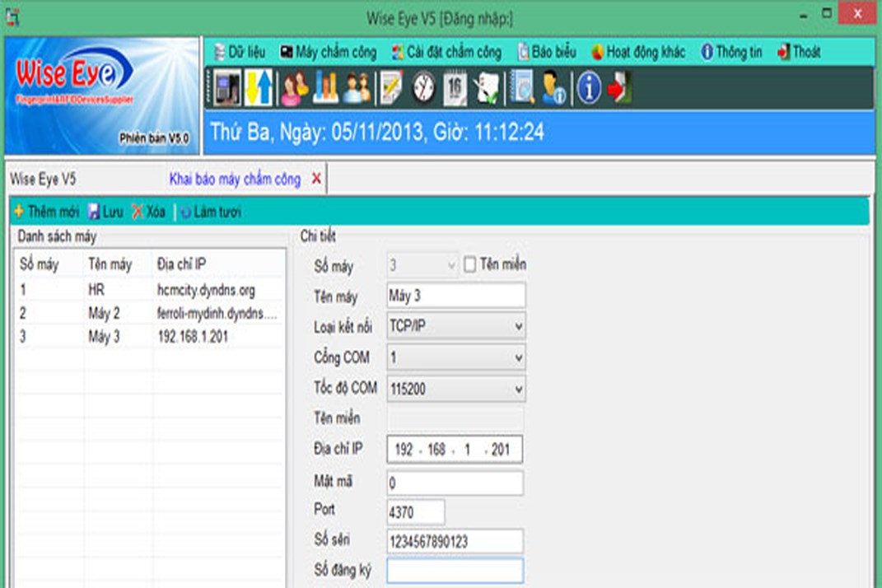Click the Địa chỉ IP input field
Screen dimensions: 882x588
pyautogui.click(x=455, y=449)
